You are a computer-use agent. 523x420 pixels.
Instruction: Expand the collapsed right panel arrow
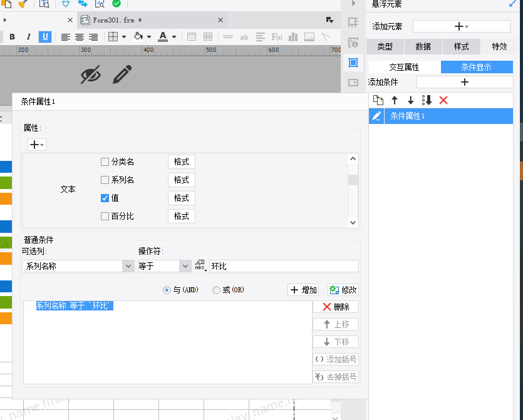pos(353,3)
